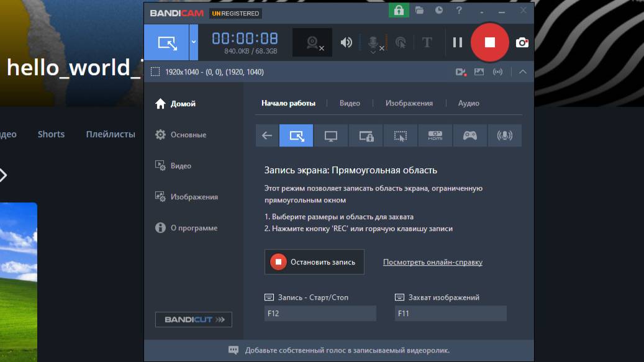The height and width of the screenshot is (362, 644).
Task: Click the bottom tip message icon
Action: (234, 350)
